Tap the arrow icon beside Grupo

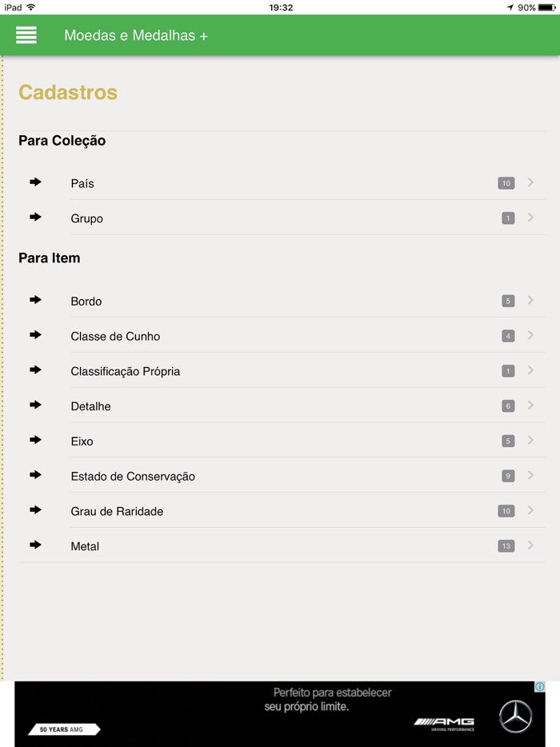tap(35, 218)
